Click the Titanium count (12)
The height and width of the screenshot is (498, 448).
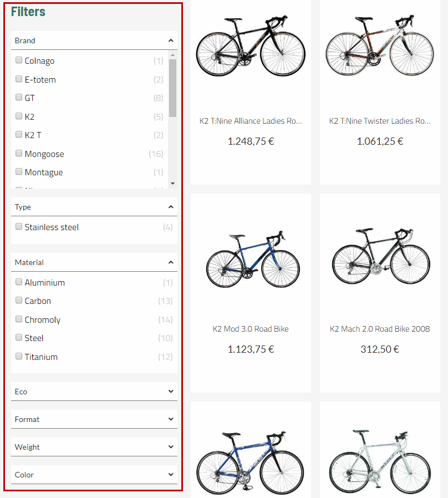[x=165, y=357]
